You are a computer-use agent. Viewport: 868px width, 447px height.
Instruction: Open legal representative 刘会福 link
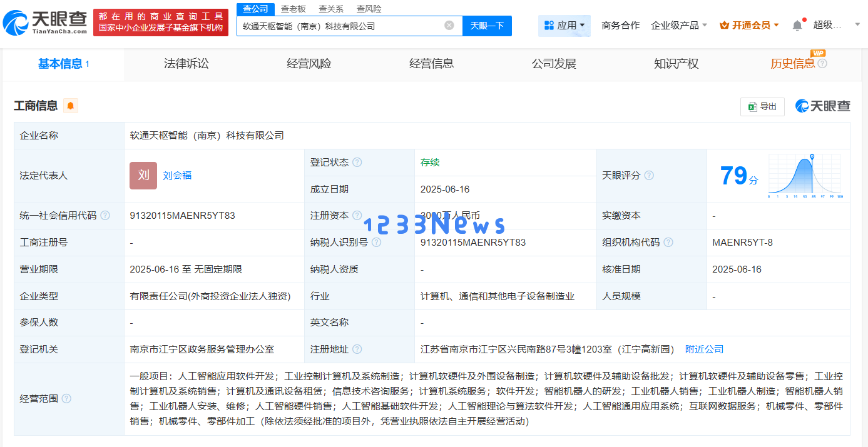pyautogui.click(x=177, y=176)
